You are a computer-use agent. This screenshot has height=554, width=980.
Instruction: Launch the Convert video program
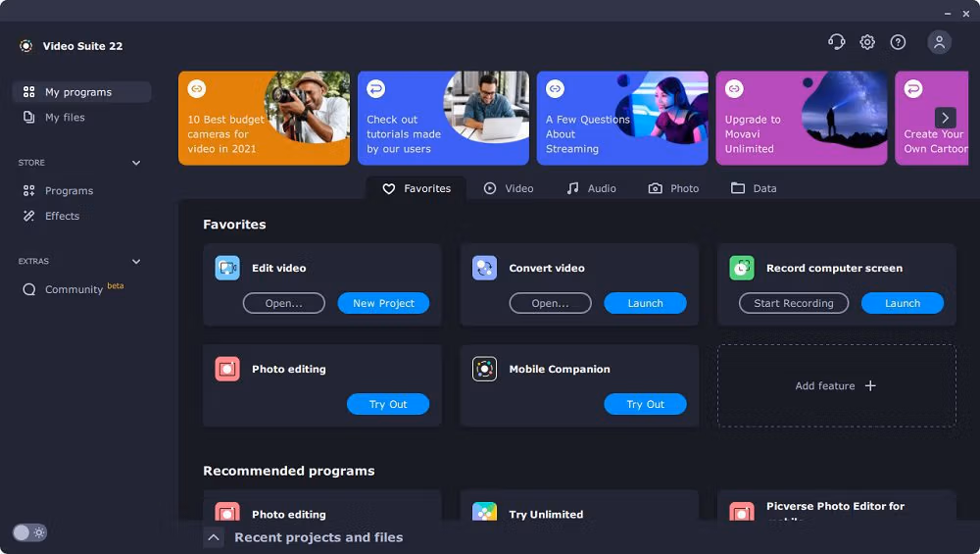pyautogui.click(x=645, y=303)
